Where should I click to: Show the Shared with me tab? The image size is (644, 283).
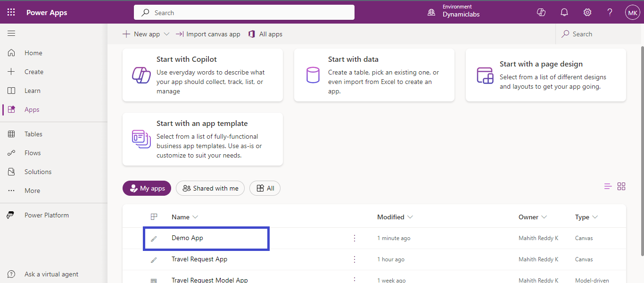[x=210, y=188]
